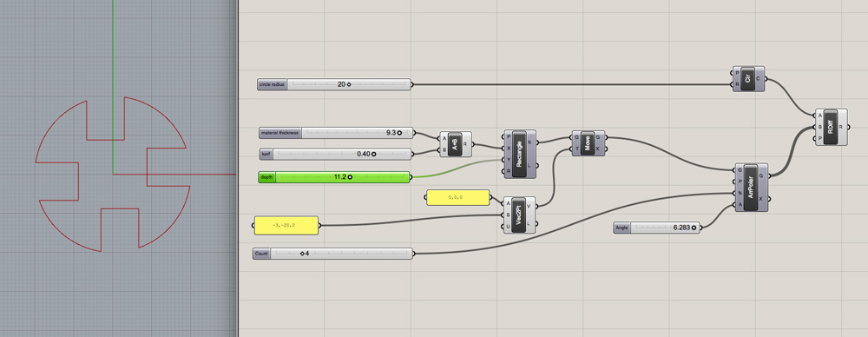Screen dimensions: 868x337
Task: Click the Count slider grip at 4
Action: (303, 254)
